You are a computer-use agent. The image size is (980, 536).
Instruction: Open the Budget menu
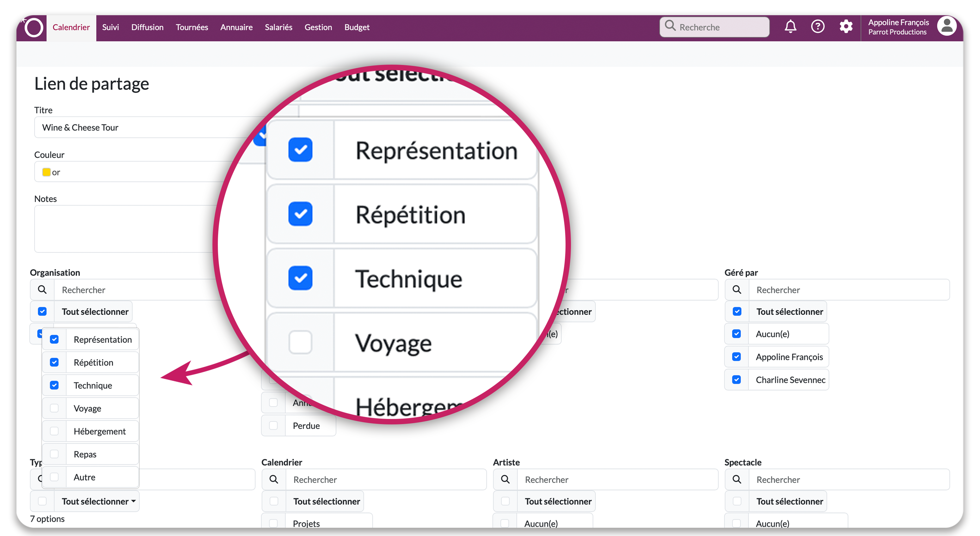pyautogui.click(x=357, y=27)
